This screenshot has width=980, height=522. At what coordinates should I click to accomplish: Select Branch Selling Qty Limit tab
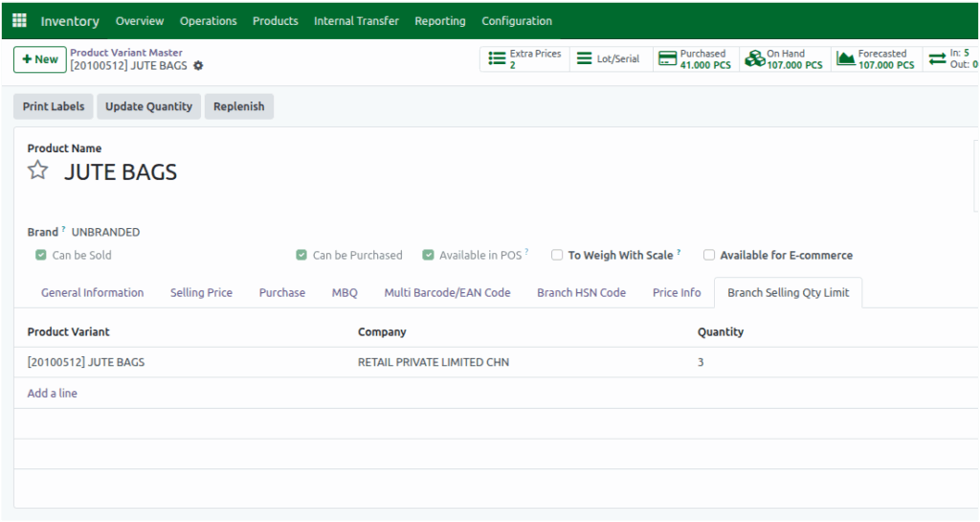[x=789, y=292]
